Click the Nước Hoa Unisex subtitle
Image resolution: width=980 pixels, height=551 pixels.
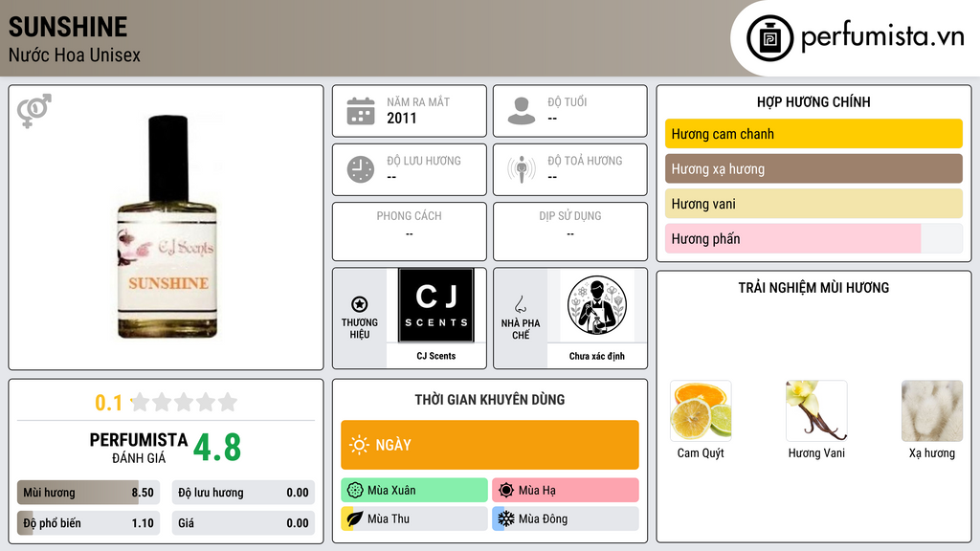click(75, 55)
